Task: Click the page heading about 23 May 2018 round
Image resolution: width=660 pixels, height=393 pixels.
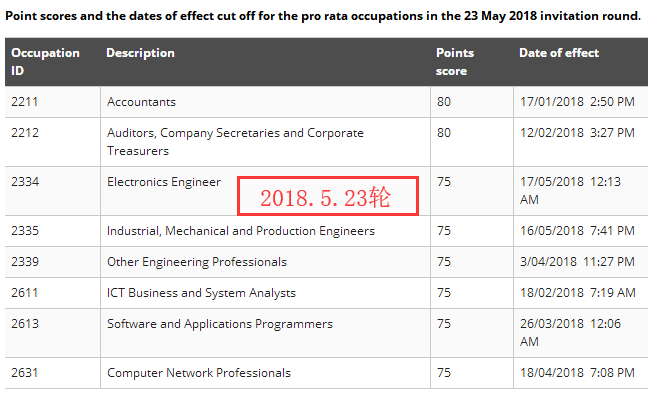Action: coord(323,16)
